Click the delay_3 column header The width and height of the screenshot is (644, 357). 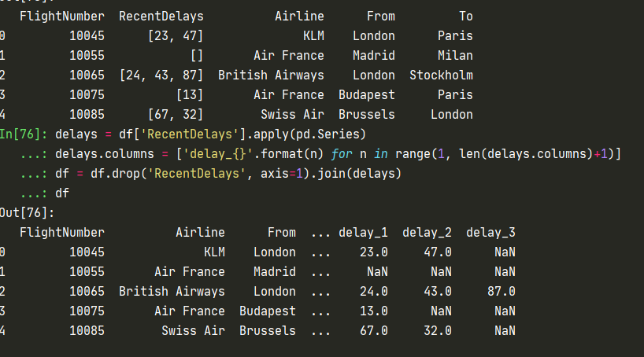click(x=490, y=232)
